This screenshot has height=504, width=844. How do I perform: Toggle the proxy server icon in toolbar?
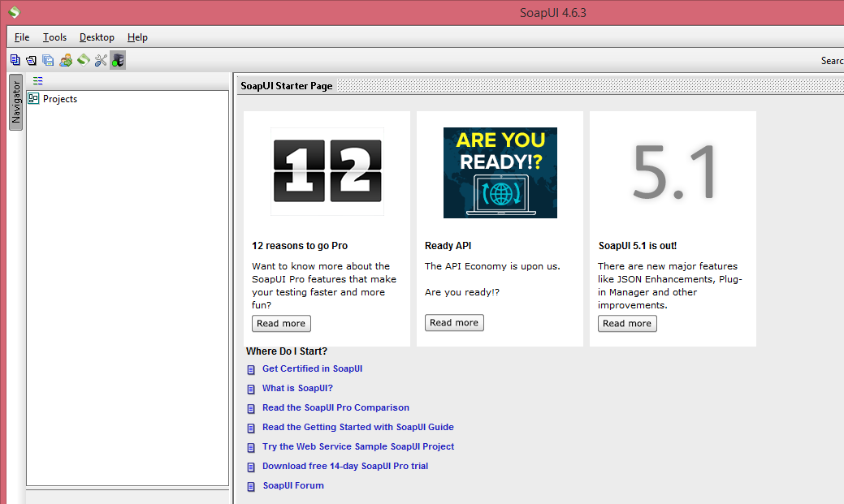tap(118, 60)
